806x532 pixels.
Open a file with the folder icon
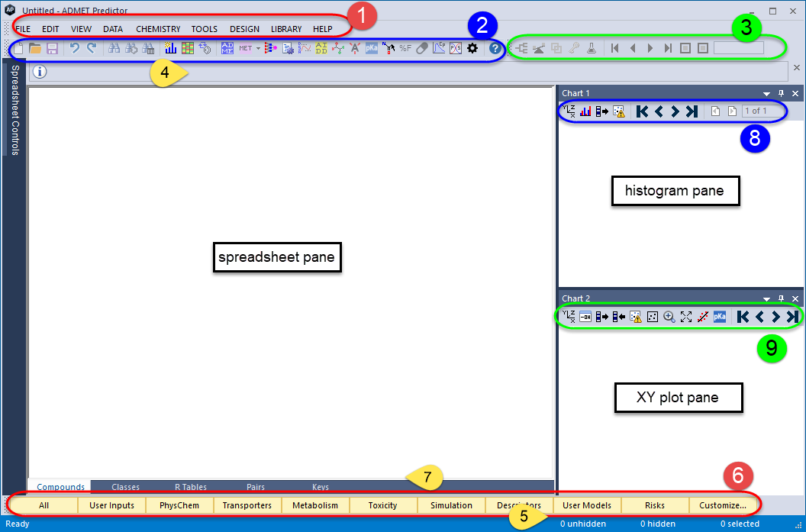[x=35, y=48]
